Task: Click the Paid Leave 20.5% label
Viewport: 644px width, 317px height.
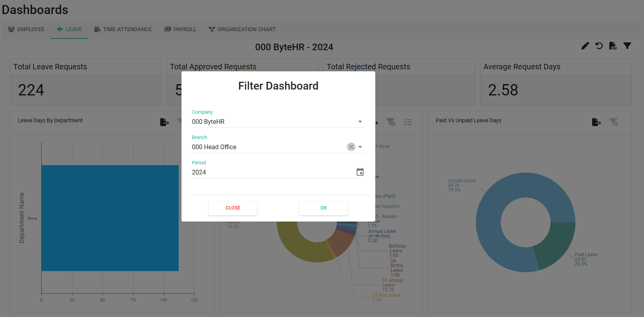Action: [586, 259]
